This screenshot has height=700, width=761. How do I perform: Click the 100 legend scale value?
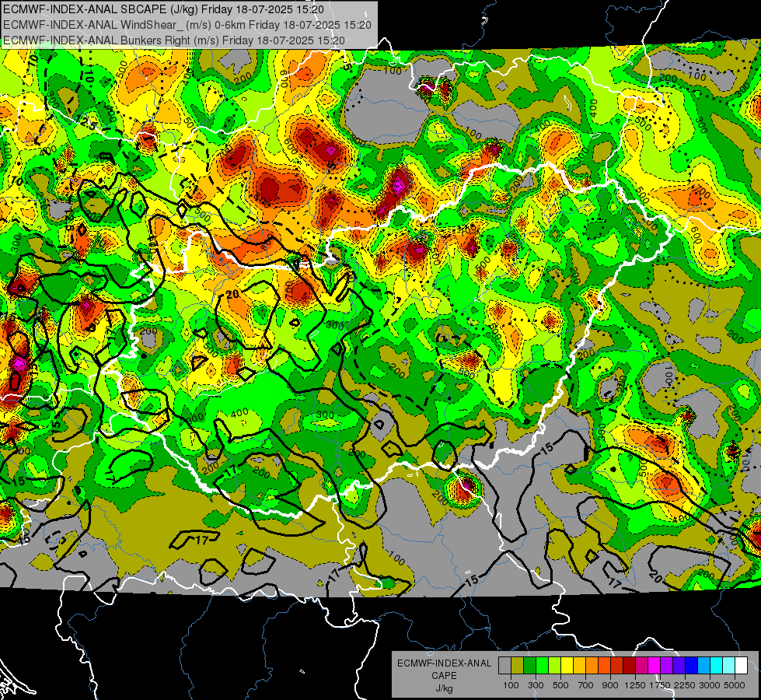tap(511, 685)
